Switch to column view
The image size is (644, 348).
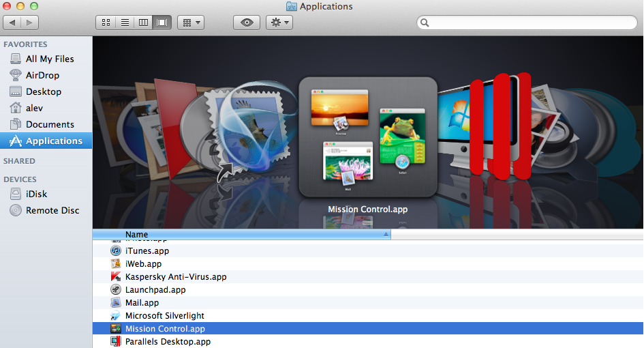click(x=143, y=23)
